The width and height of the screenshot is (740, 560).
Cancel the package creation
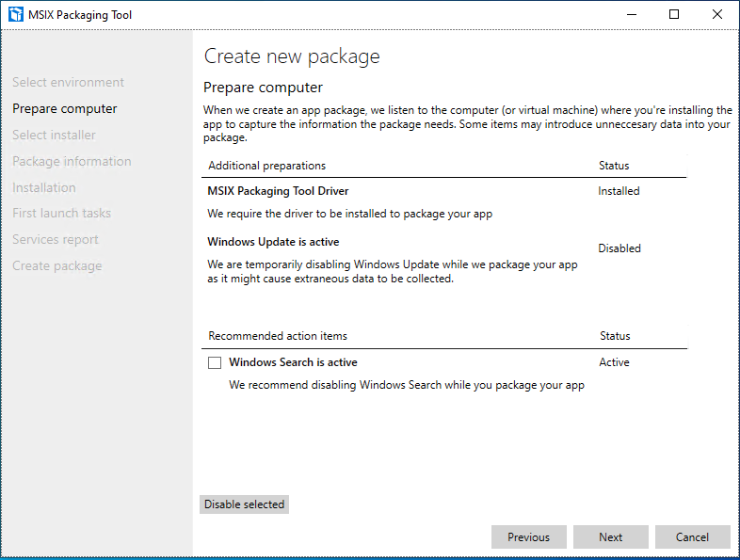[692, 536]
